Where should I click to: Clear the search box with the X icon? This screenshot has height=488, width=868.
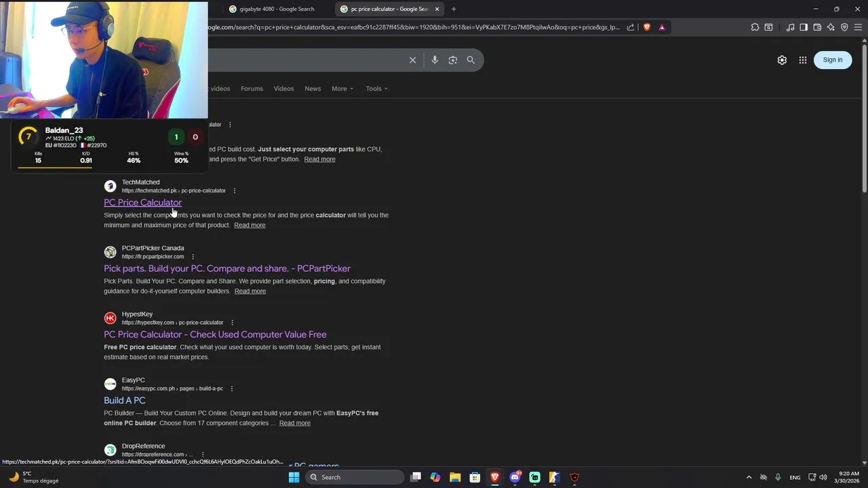pos(412,60)
